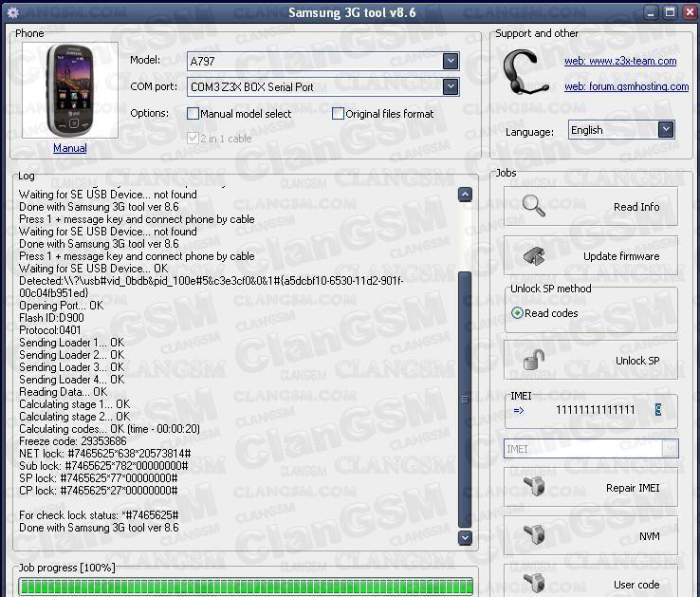Maximize the Samsung 3G tool window
700x597 pixels.
click(x=670, y=12)
